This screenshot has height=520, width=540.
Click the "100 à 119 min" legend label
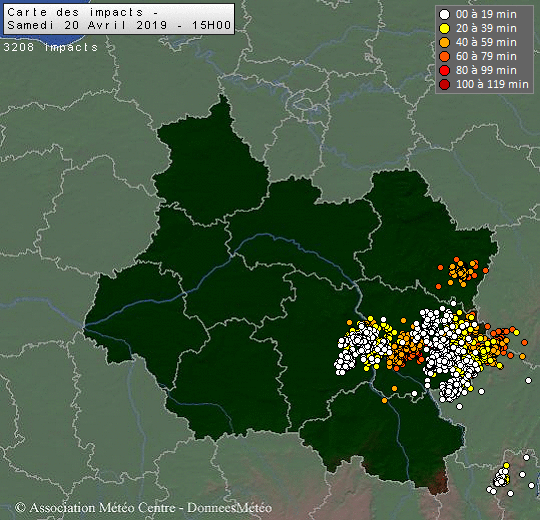pos(492,84)
